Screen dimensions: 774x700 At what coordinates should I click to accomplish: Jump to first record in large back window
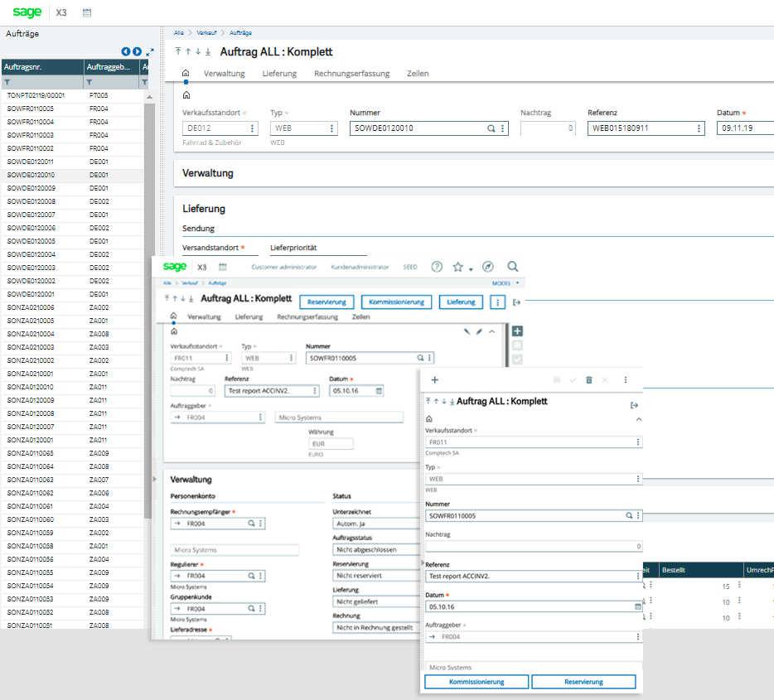[x=178, y=51]
